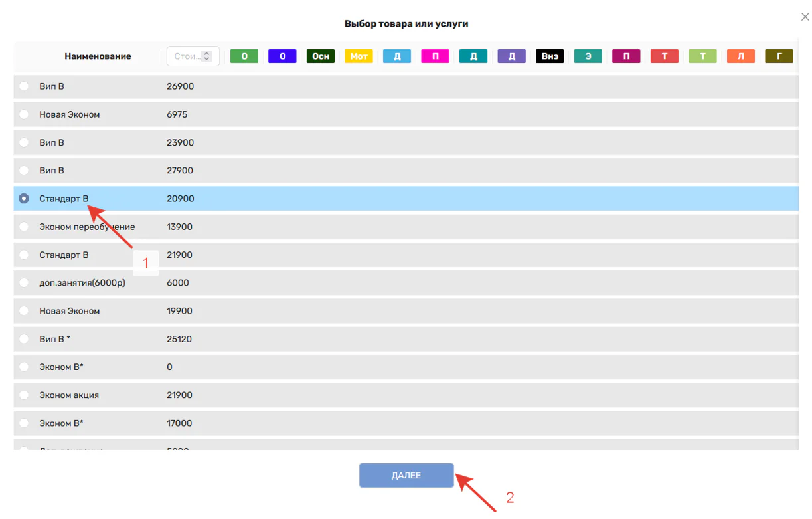
Task: Close the product selection dialog
Action: pos(805,17)
